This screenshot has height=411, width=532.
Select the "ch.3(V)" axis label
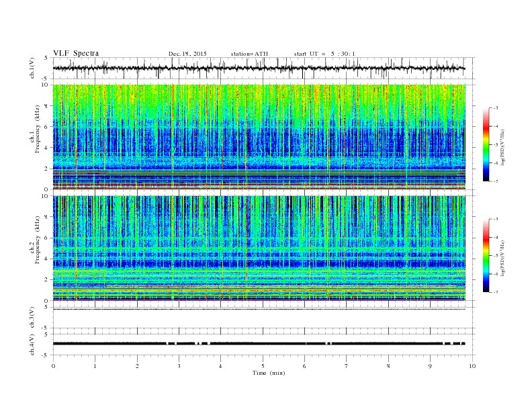tap(32, 317)
